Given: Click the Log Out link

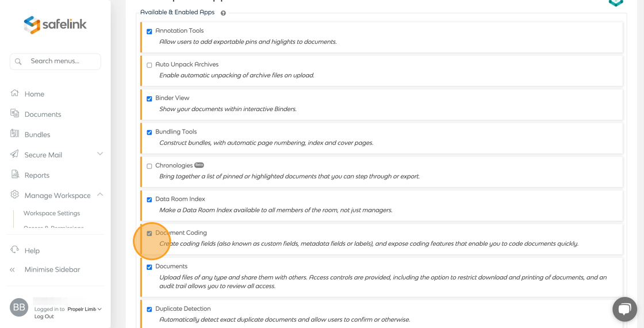Looking at the screenshot, I should point(44,316).
